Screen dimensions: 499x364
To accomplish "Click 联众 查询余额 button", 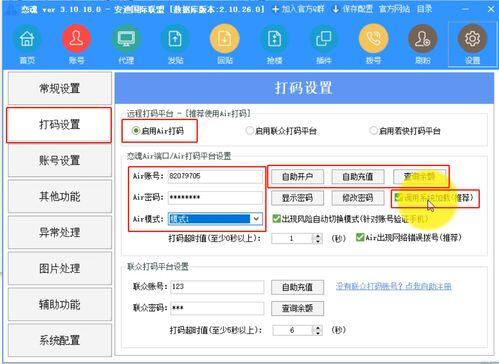I will (297, 308).
